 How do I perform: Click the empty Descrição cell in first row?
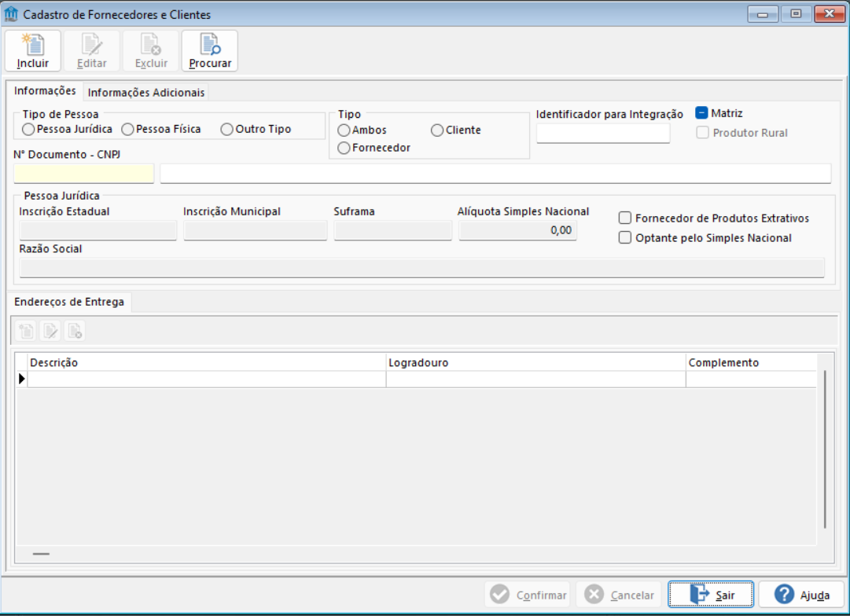point(207,379)
